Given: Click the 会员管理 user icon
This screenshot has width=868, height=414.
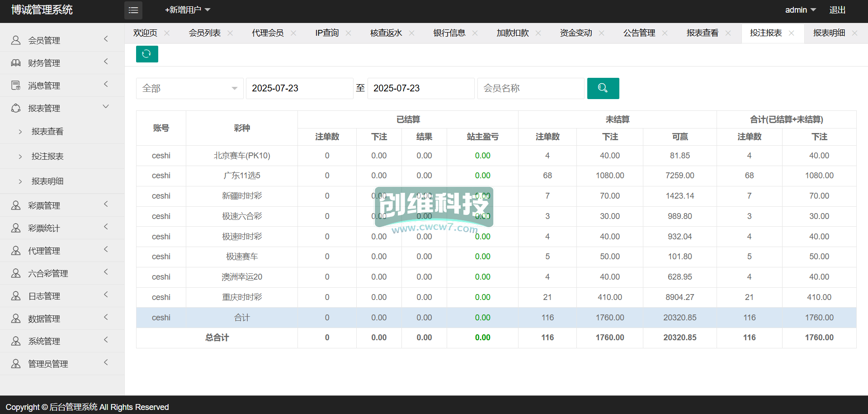Looking at the screenshot, I should 16,40.
